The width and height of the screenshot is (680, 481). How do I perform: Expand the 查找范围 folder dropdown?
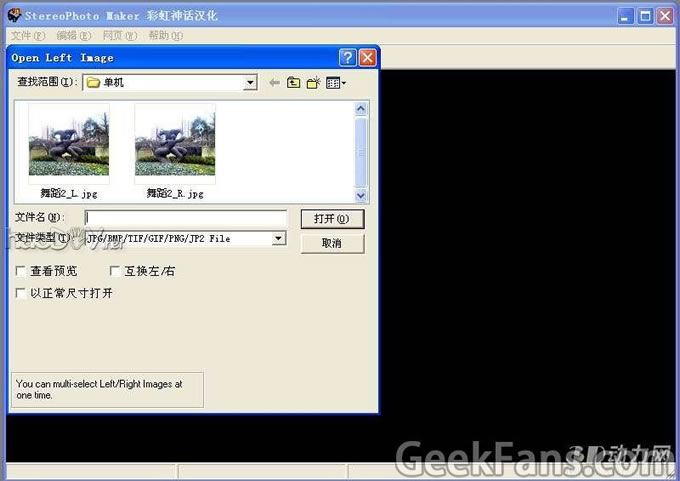250,83
